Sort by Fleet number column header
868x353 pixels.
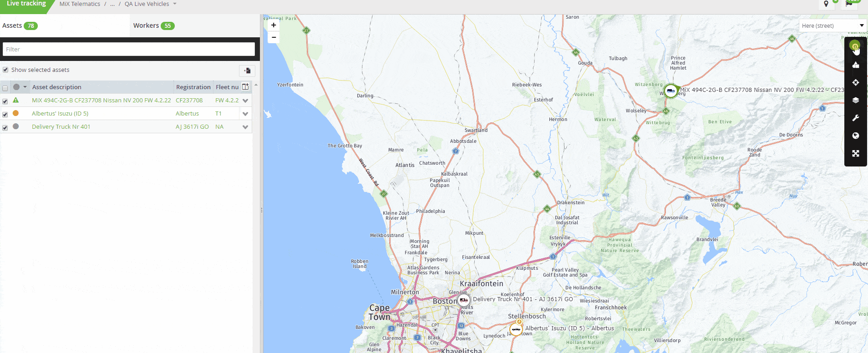(227, 87)
